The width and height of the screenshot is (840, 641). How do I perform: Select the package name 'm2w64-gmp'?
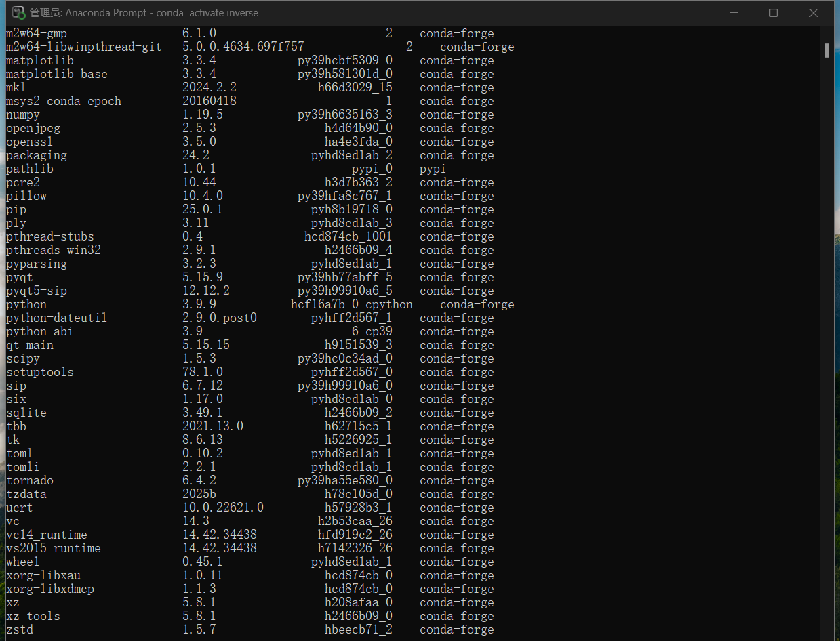coord(37,33)
